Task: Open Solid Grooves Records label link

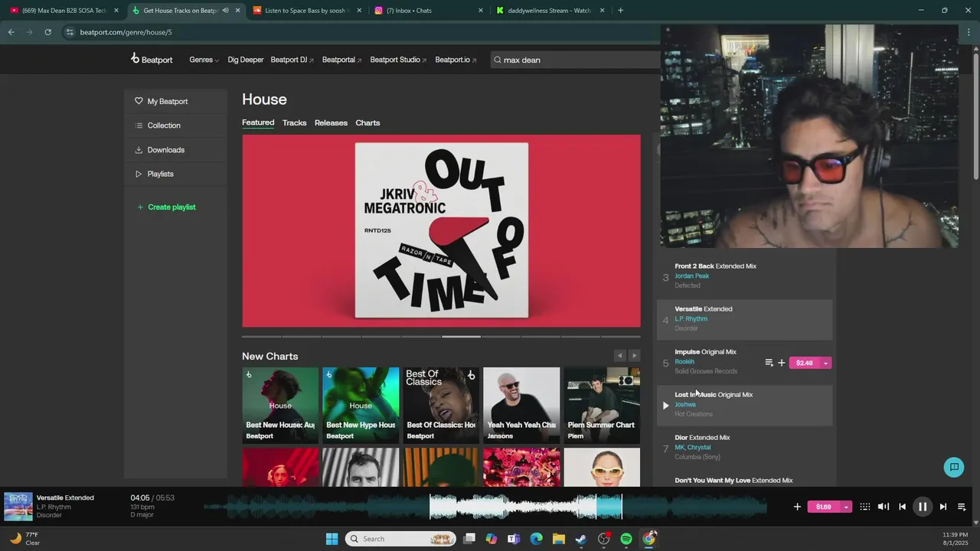Action: point(706,371)
